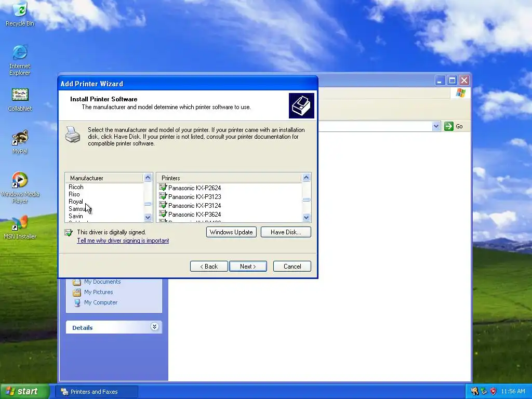Maximize the Printers and Faxes window
Viewport: 532px width, 399px height.
(452, 81)
